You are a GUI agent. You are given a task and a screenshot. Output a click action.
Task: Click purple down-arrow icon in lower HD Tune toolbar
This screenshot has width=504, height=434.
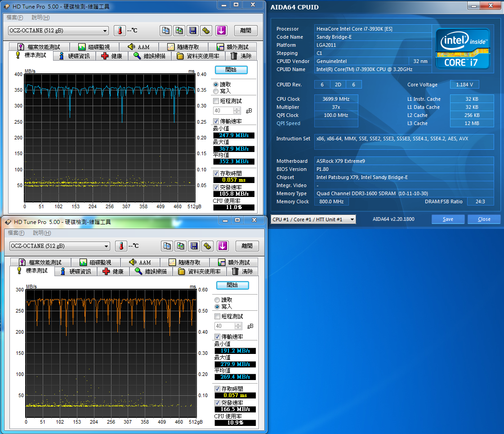pos(223,246)
